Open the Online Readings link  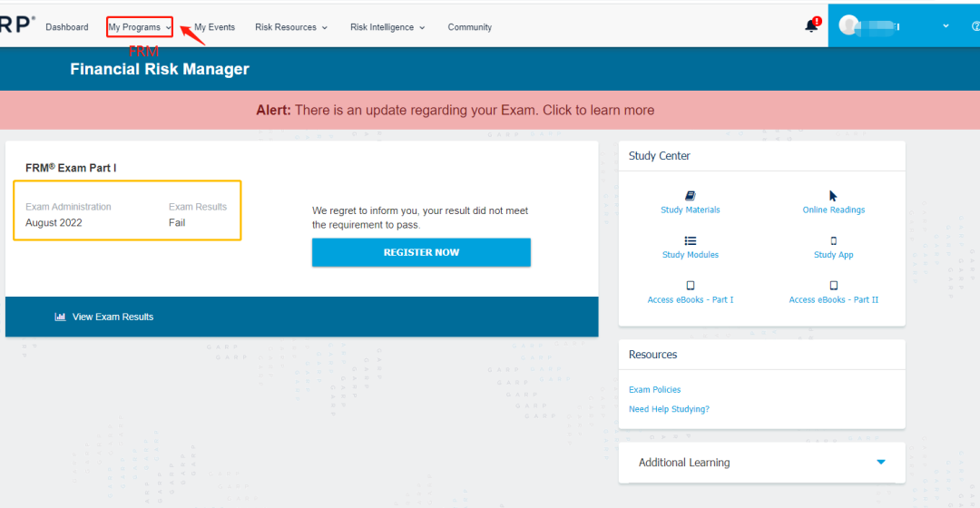834,210
